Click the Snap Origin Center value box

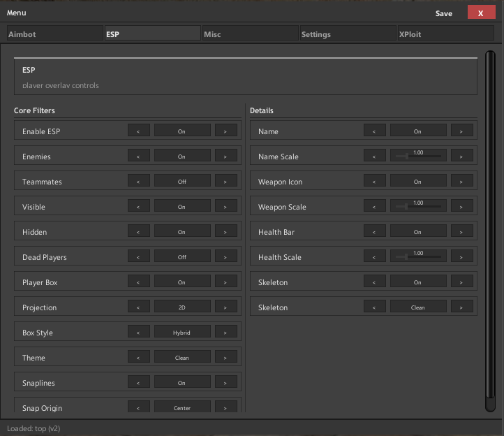(182, 407)
